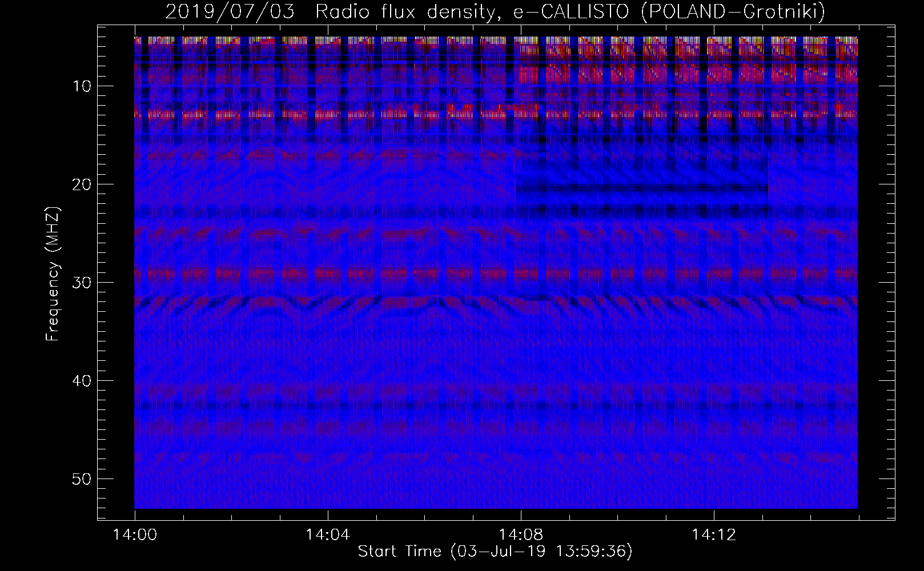Click the 40 MHz frequency tick label

[x=82, y=381]
